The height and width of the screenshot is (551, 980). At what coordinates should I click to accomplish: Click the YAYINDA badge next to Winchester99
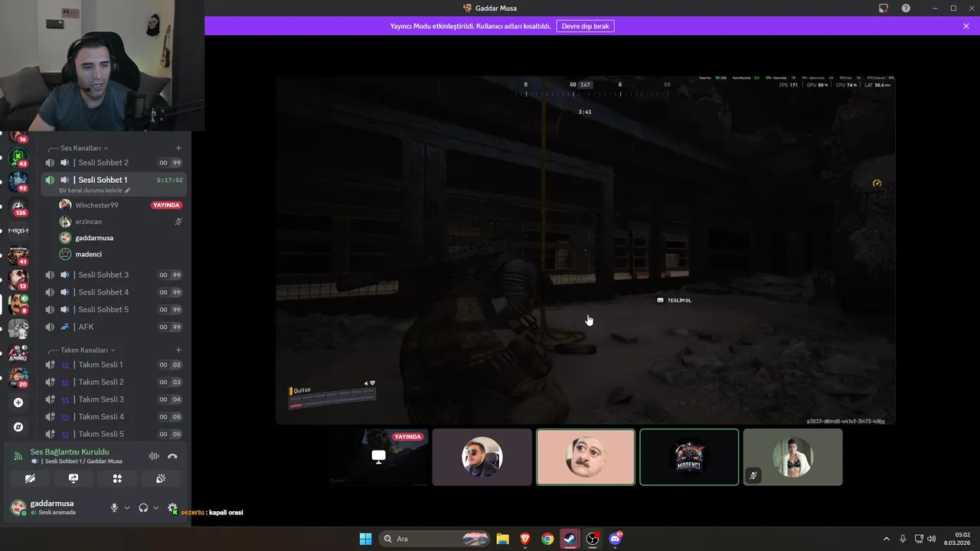click(x=166, y=205)
